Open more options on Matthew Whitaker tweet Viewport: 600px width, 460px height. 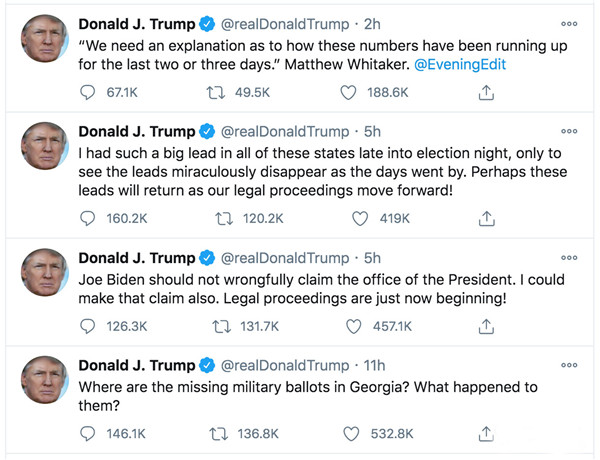tap(569, 22)
